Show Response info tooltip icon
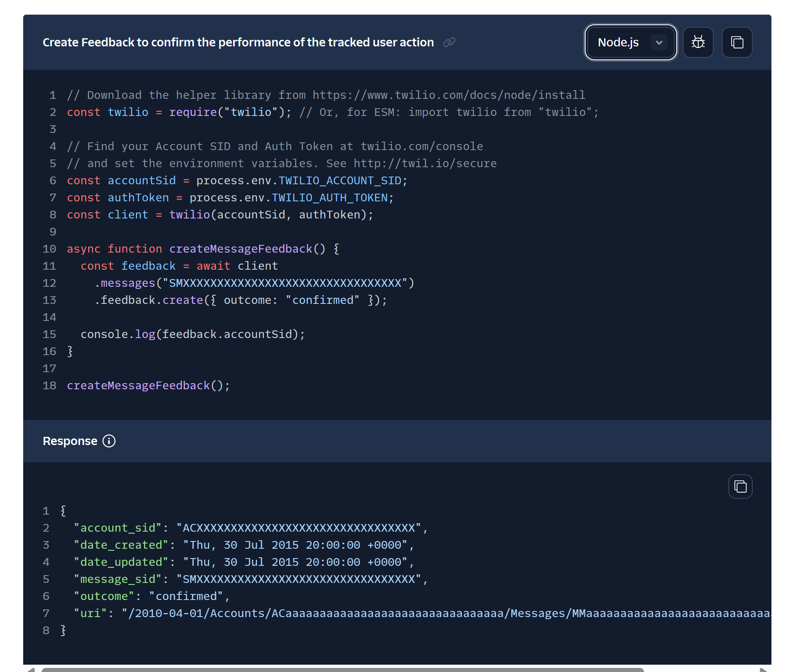793x672 pixels. [x=109, y=441]
